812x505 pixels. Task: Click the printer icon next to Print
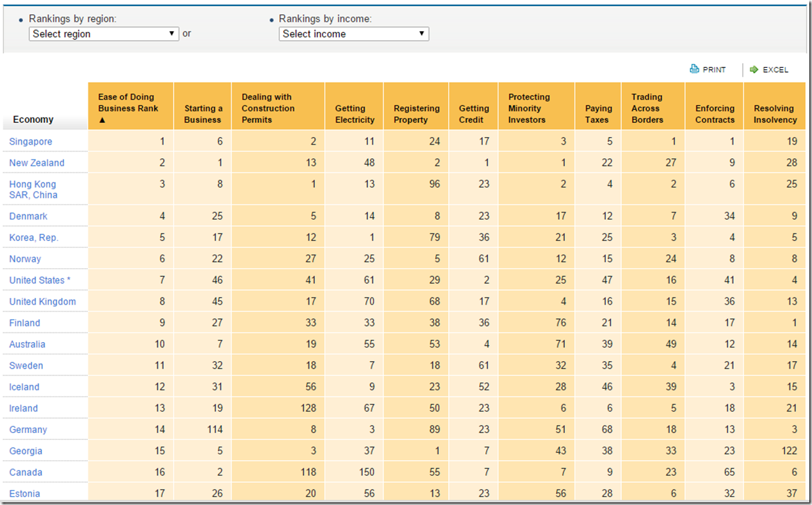tap(694, 69)
